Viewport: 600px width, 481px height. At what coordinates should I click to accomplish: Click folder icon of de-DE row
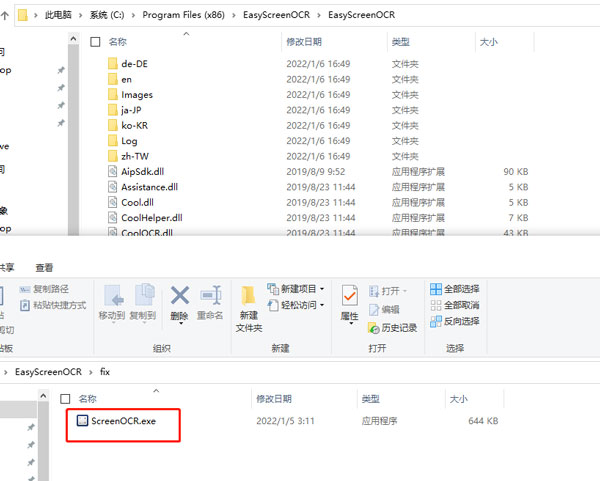tap(112, 64)
